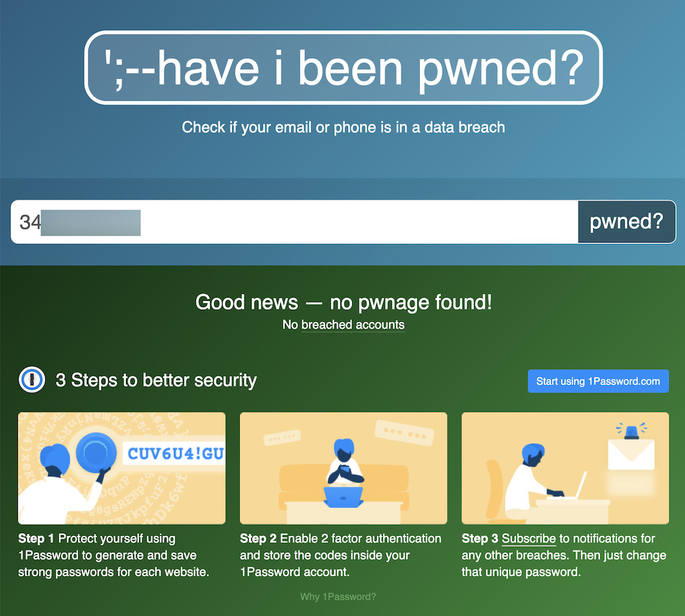Click the 1Password keyhole logo icon

coord(32,380)
